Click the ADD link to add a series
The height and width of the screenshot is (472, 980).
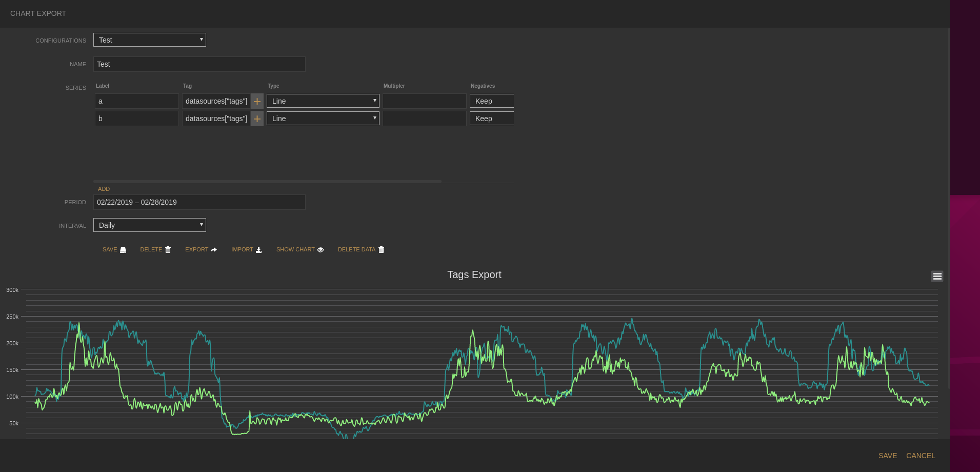point(104,189)
